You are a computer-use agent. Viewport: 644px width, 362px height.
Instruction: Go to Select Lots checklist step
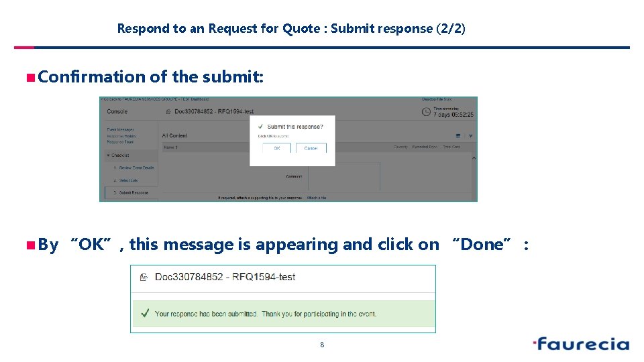128,180
